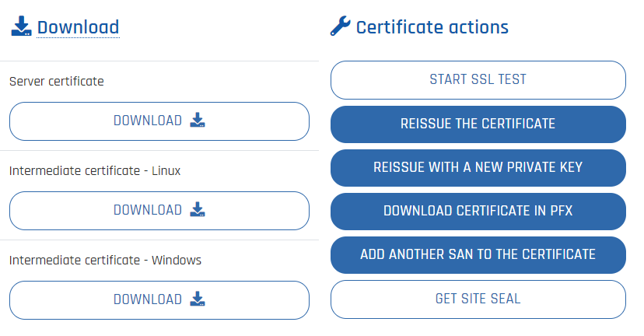This screenshot has width=644, height=336.
Task: Click the Download heading link
Action: point(78,27)
